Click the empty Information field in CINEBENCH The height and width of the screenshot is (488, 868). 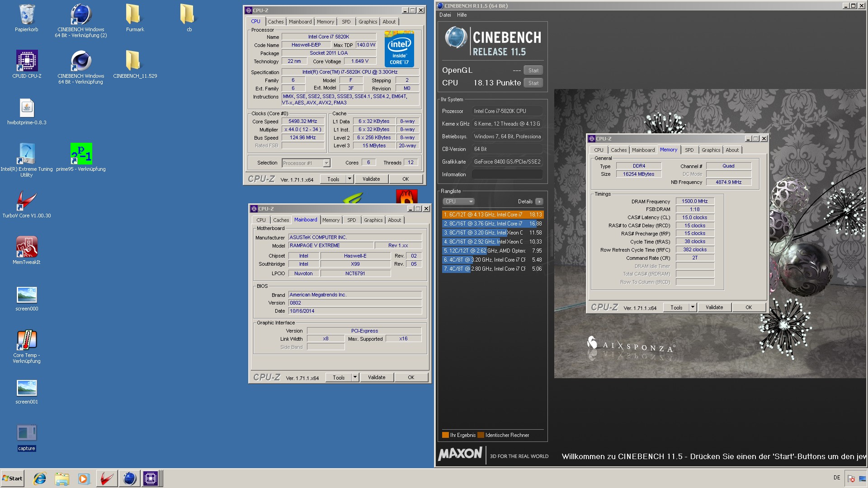(507, 174)
